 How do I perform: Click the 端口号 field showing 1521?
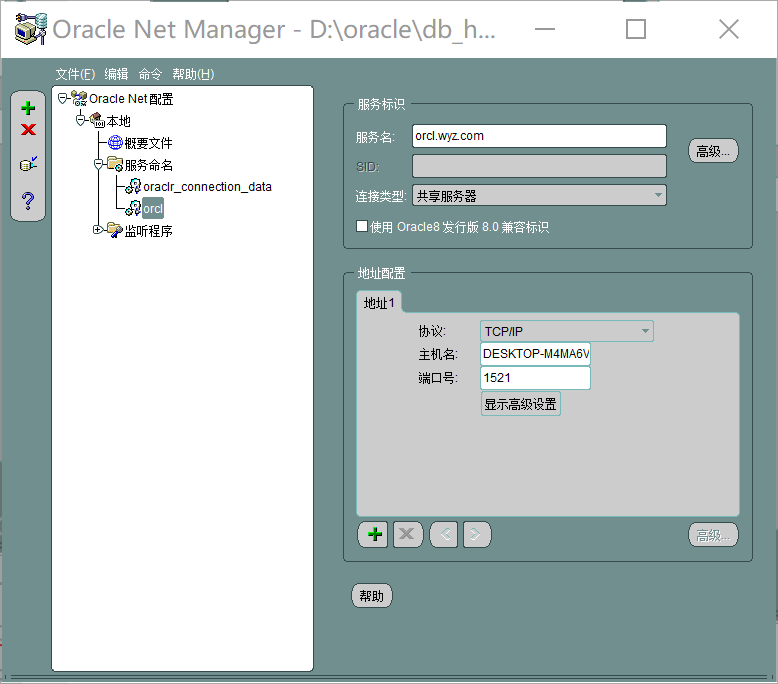tap(535, 378)
